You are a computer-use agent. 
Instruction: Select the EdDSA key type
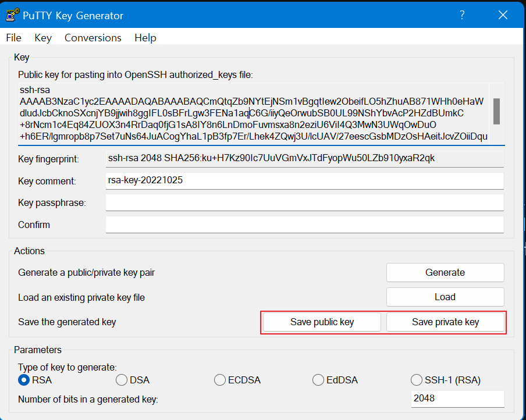335,380
